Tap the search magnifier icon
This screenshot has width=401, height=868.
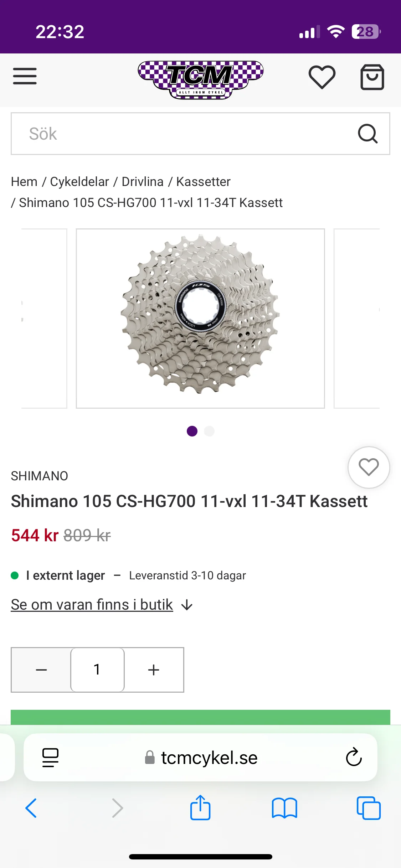(367, 134)
